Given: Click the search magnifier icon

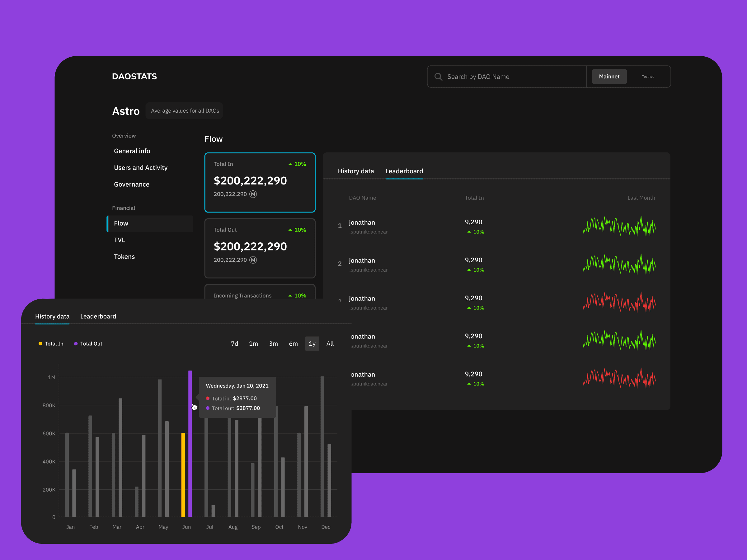Looking at the screenshot, I should tap(438, 77).
